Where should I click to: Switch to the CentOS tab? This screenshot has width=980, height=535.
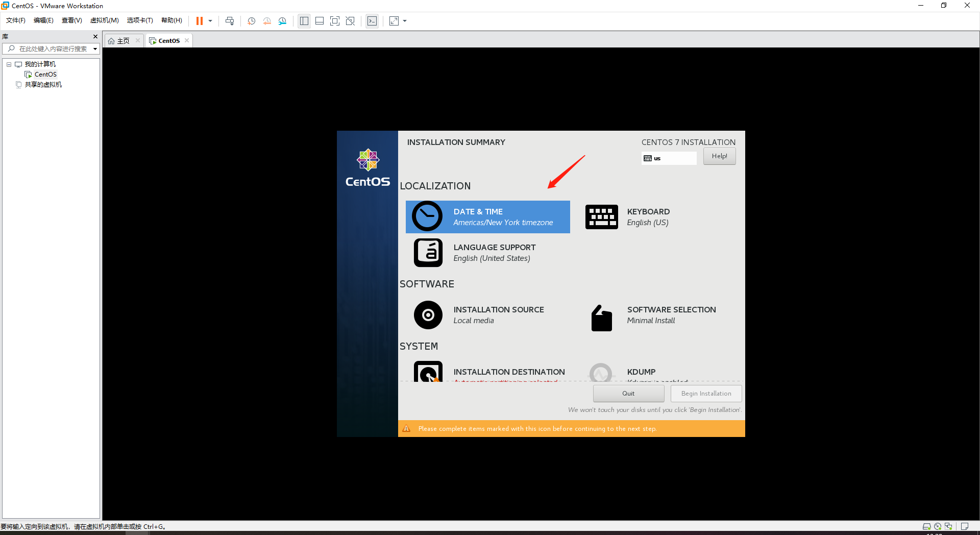168,41
